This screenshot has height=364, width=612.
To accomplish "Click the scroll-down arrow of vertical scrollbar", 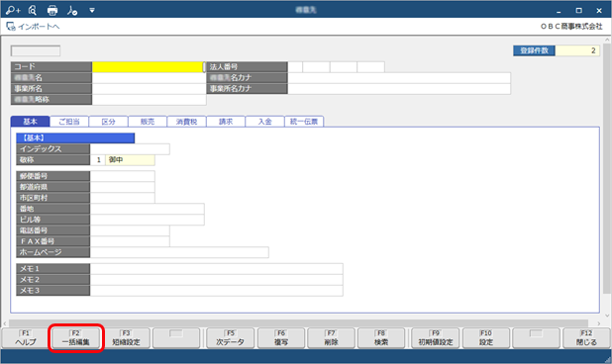I will coord(606,316).
